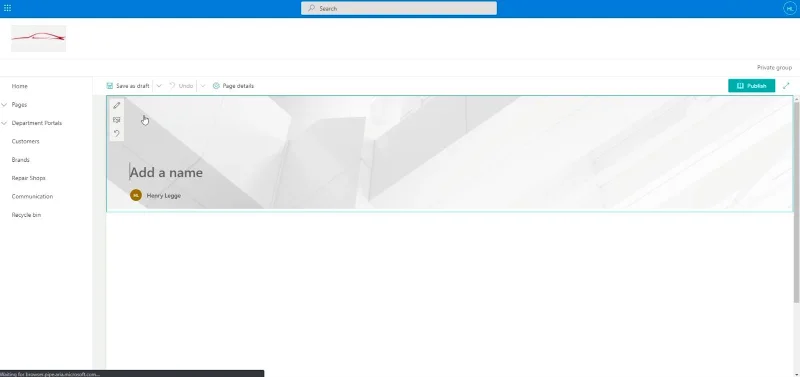Open the Save as draft dropdown arrow
800x377 pixels.
click(159, 86)
